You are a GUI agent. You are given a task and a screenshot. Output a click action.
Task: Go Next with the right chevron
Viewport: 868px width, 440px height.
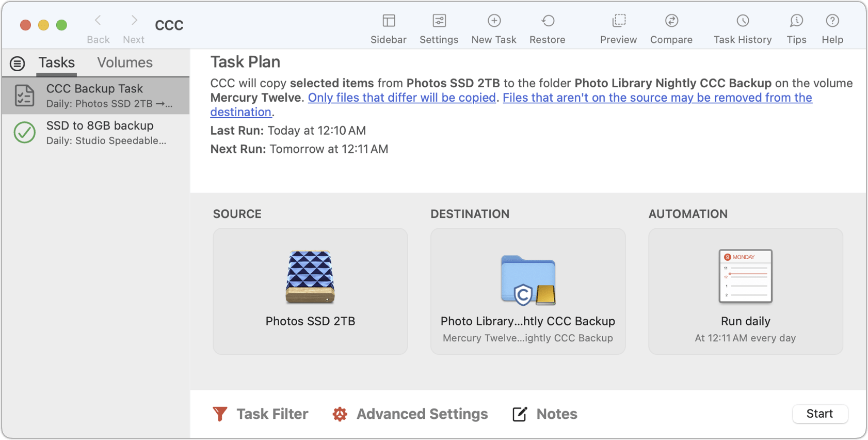click(x=134, y=21)
